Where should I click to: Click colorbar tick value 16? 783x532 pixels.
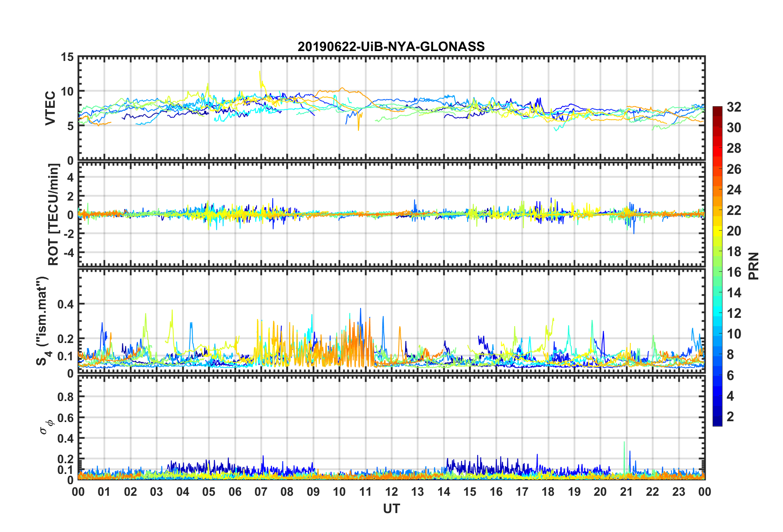[x=734, y=272]
